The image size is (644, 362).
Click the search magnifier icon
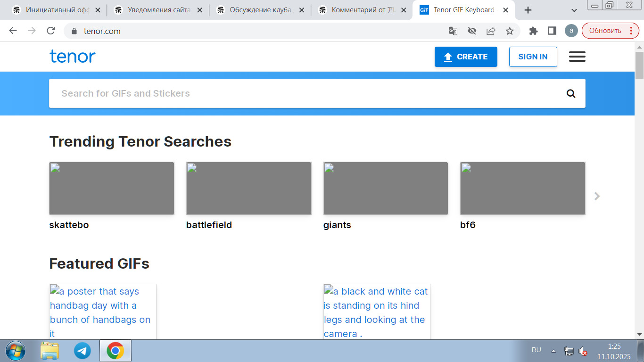pyautogui.click(x=571, y=93)
